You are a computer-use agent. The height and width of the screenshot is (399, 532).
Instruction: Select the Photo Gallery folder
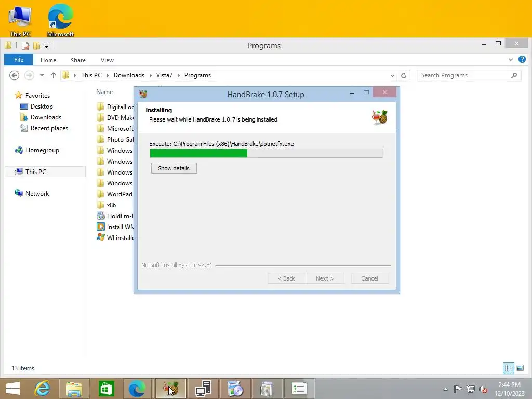click(x=115, y=139)
